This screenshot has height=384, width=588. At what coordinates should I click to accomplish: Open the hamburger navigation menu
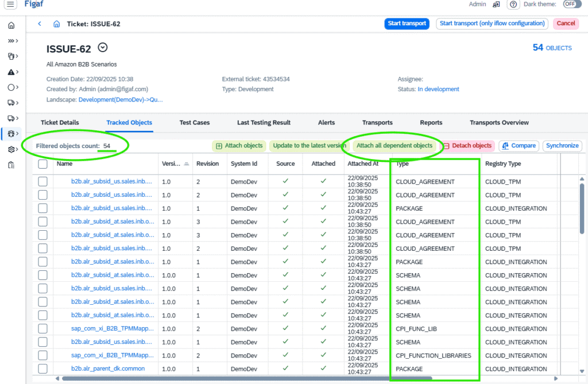(10, 5)
